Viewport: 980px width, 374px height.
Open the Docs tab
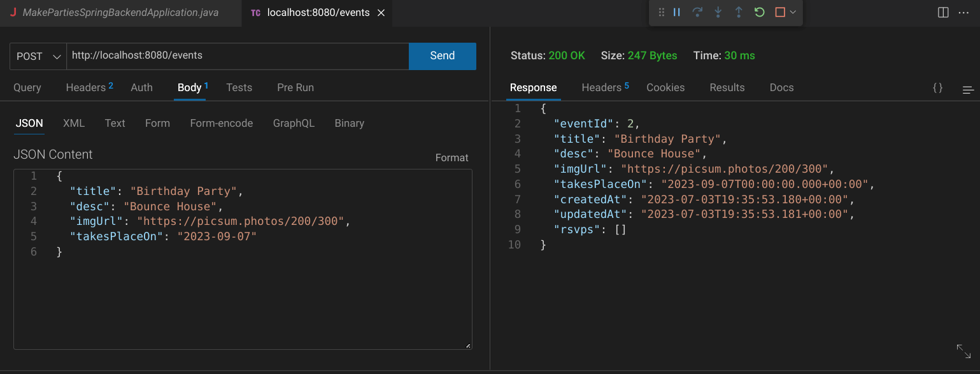click(x=782, y=87)
